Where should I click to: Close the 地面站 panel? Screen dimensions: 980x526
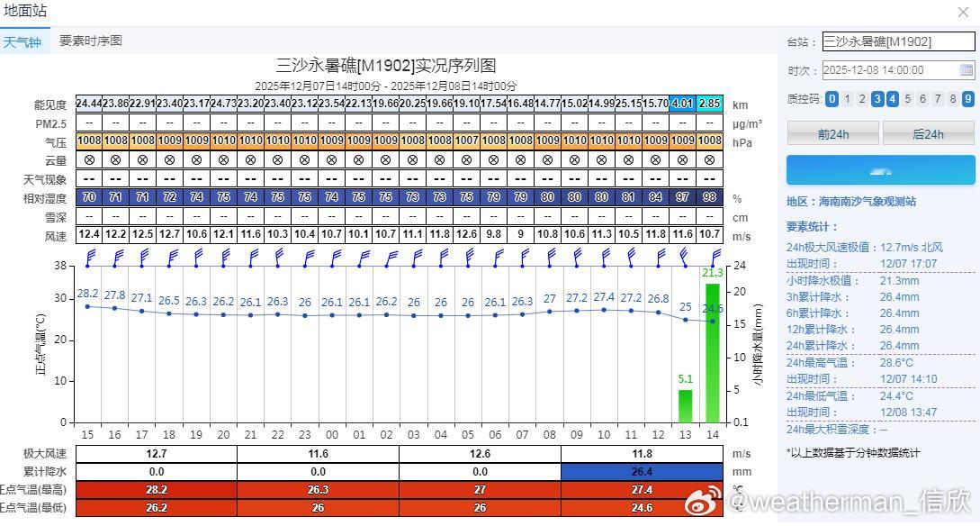(x=963, y=12)
